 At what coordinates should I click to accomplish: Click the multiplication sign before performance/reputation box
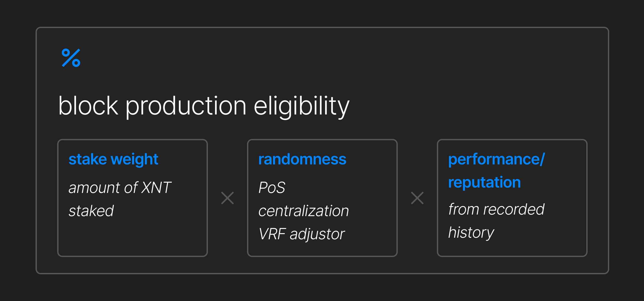pyautogui.click(x=417, y=198)
